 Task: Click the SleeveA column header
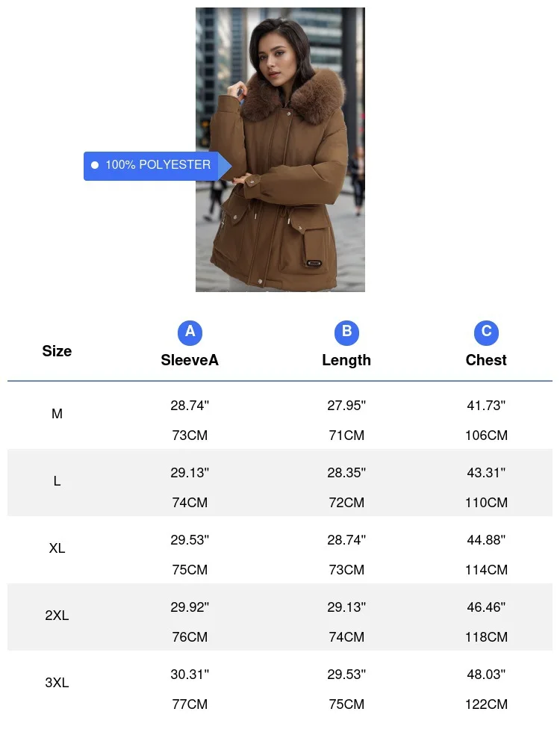coord(190,360)
